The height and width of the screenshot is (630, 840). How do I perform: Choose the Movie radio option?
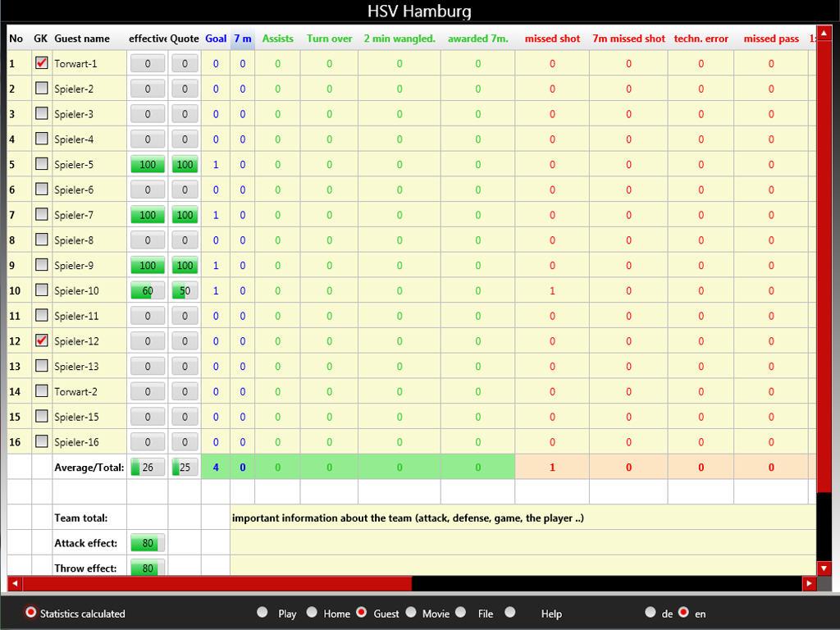[411, 612]
